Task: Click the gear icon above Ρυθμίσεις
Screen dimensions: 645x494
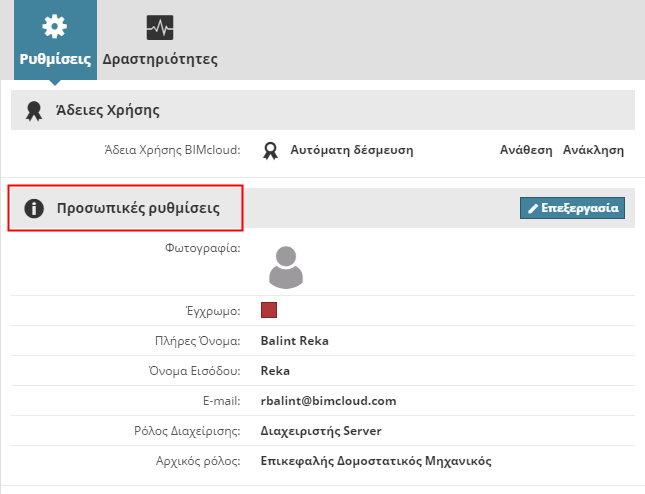Action: pyautogui.click(x=56, y=25)
